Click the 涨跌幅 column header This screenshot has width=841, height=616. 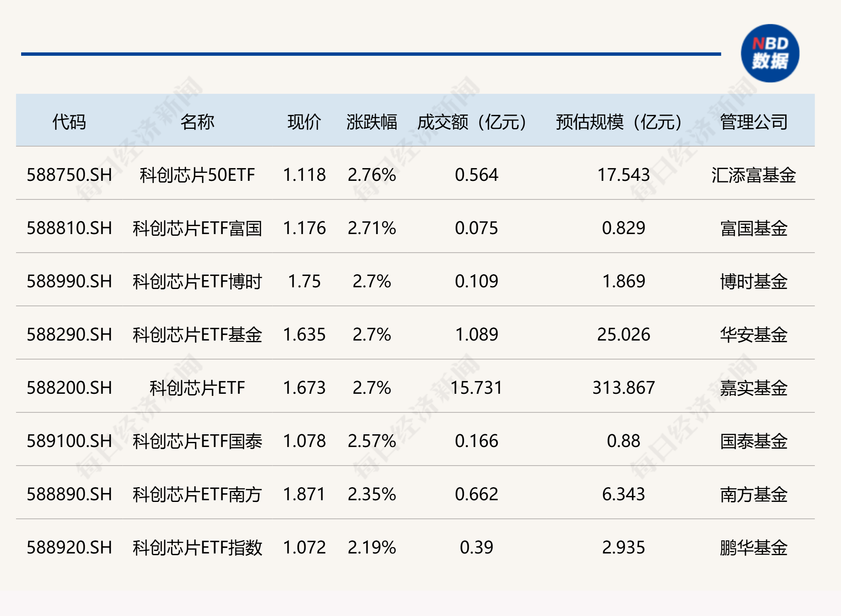pos(372,122)
